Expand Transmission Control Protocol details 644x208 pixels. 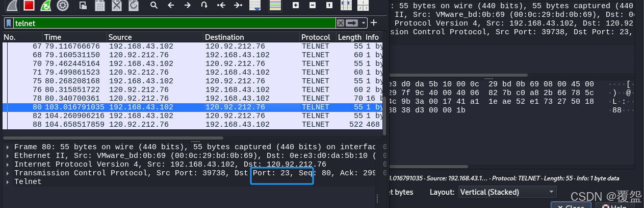[x=8, y=173]
